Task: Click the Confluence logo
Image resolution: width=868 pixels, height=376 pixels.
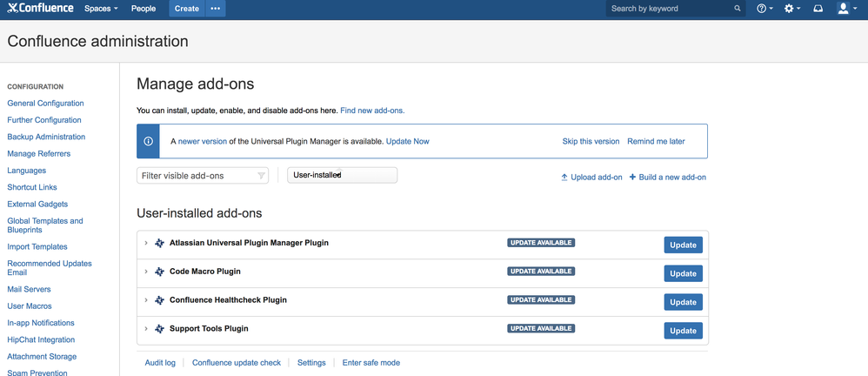Action: point(40,9)
